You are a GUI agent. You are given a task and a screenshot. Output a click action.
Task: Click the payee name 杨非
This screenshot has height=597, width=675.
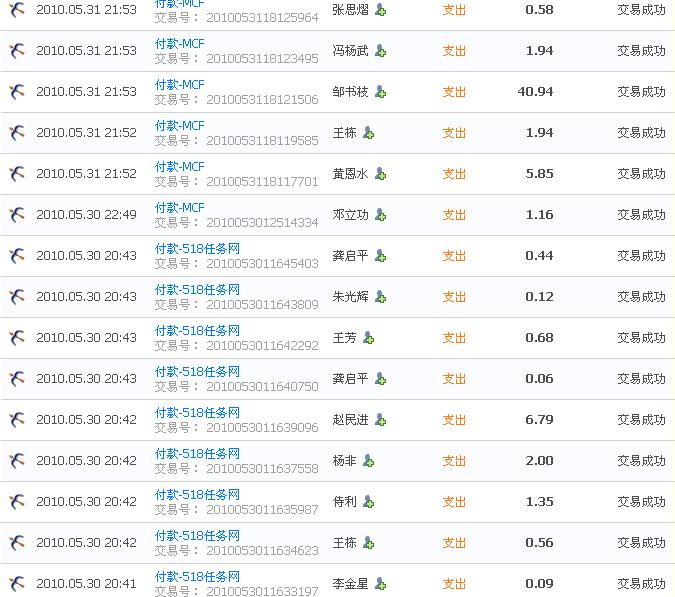click(344, 461)
